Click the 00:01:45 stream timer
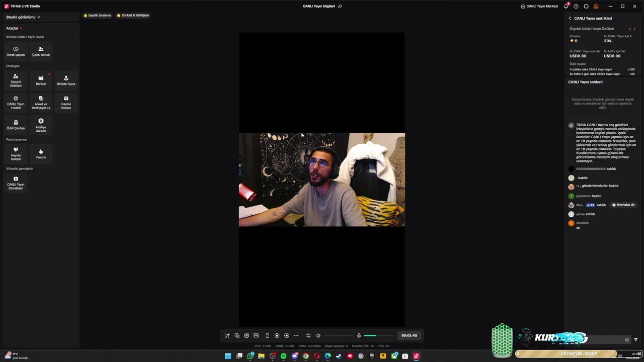This screenshot has width=644, height=362. click(x=409, y=335)
